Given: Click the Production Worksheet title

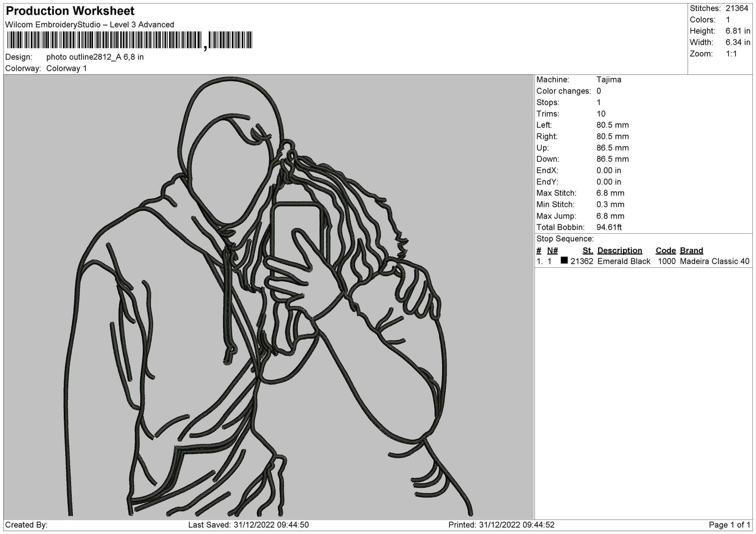Looking at the screenshot, I should (70, 11).
